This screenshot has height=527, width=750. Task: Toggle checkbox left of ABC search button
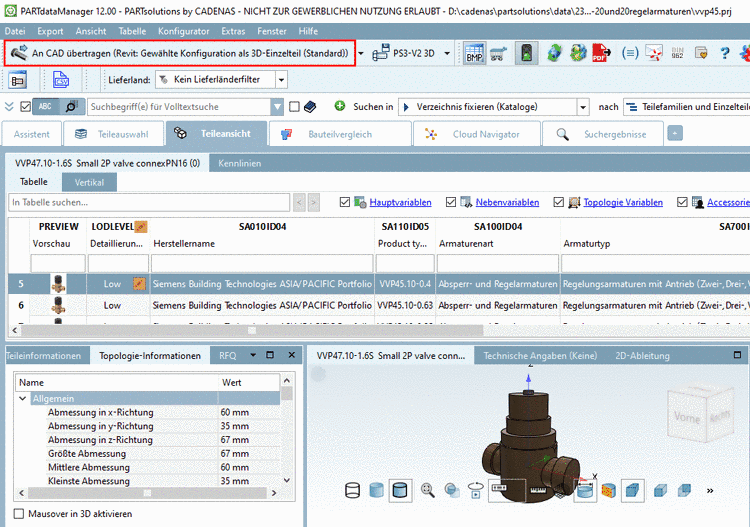tap(26, 107)
